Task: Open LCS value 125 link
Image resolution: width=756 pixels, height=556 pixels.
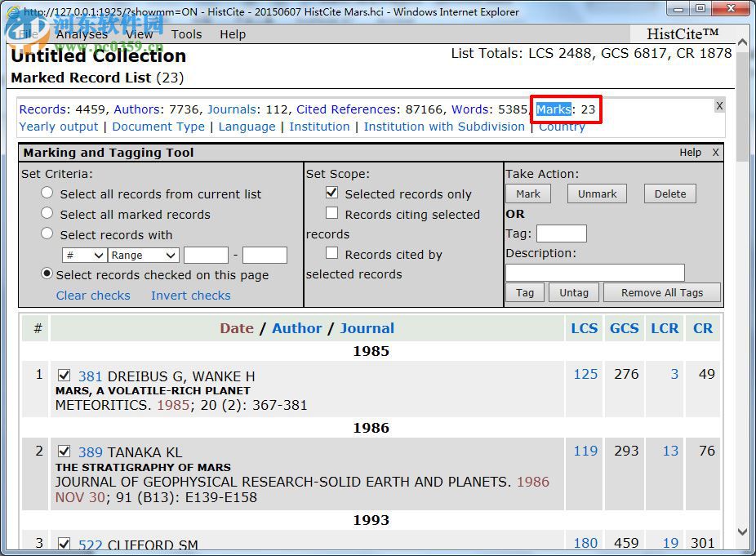Action: click(585, 374)
